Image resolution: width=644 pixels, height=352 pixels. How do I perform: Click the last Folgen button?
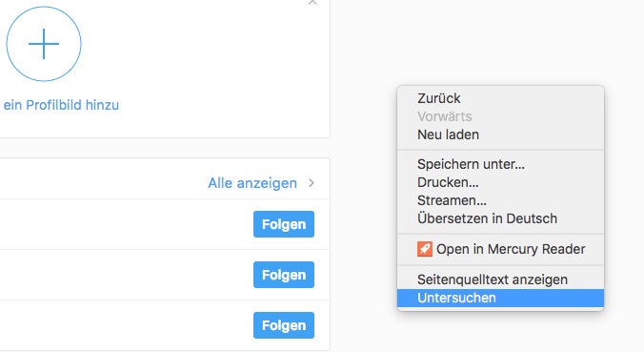point(284,325)
